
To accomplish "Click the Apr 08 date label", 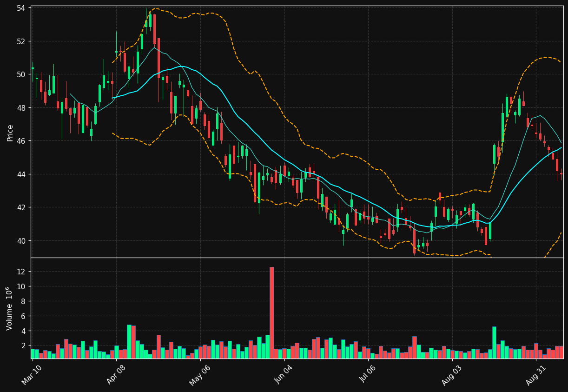I will [116, 374].
